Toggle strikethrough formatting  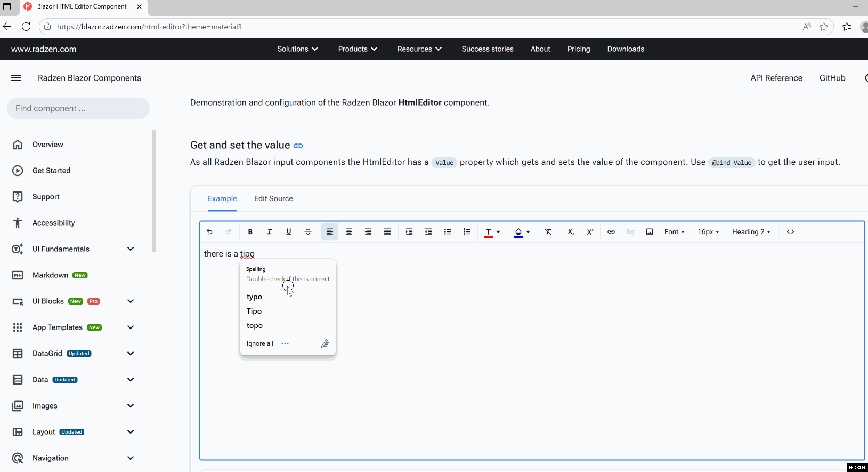point(308,232)
